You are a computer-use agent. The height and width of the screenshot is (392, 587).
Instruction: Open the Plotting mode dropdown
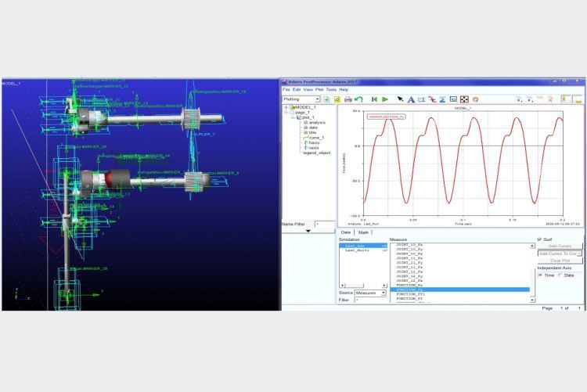[x=301, y=99]
